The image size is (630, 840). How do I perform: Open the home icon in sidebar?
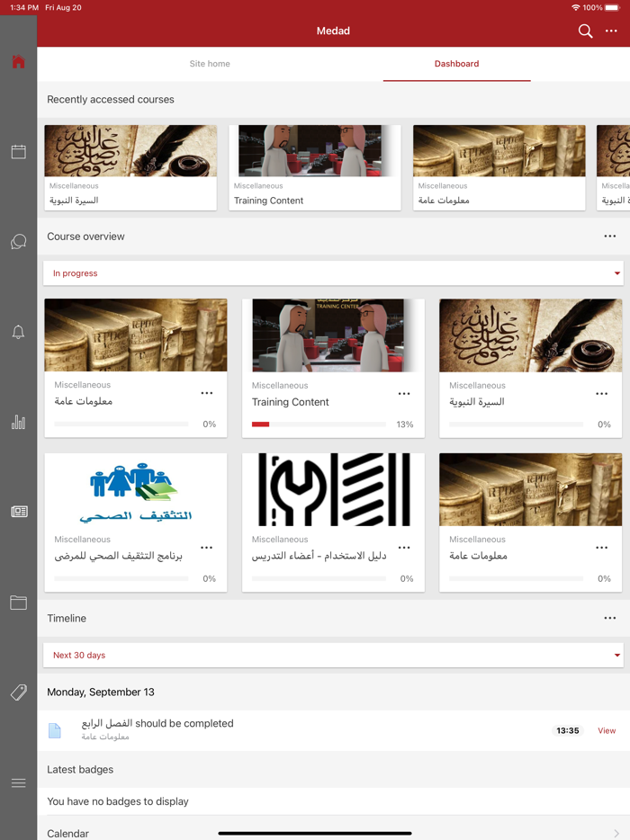click(x=18, y=62)
